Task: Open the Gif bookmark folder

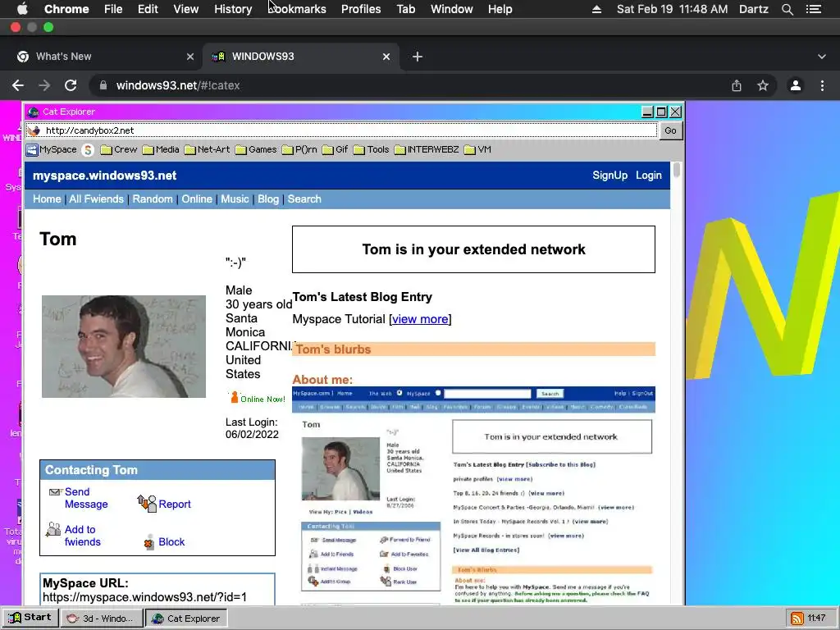Action: [336, 150]
